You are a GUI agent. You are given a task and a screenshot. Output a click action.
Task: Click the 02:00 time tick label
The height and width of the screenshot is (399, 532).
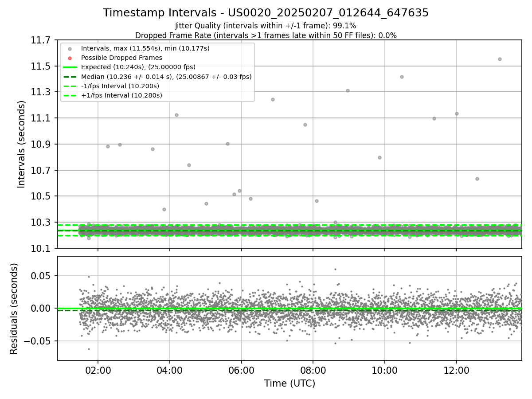pyautogui.click(x=98, y=370)
